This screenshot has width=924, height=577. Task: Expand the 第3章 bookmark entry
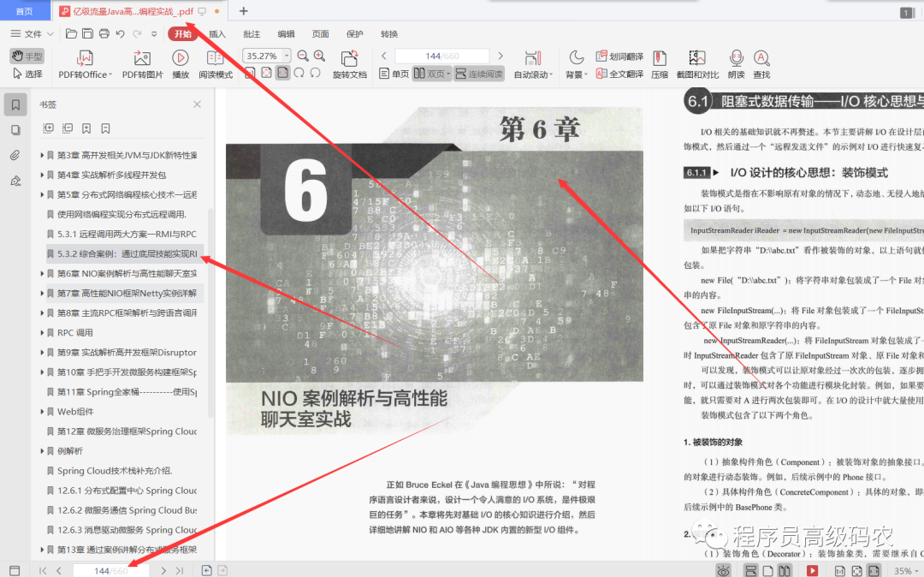click(42, 155)
